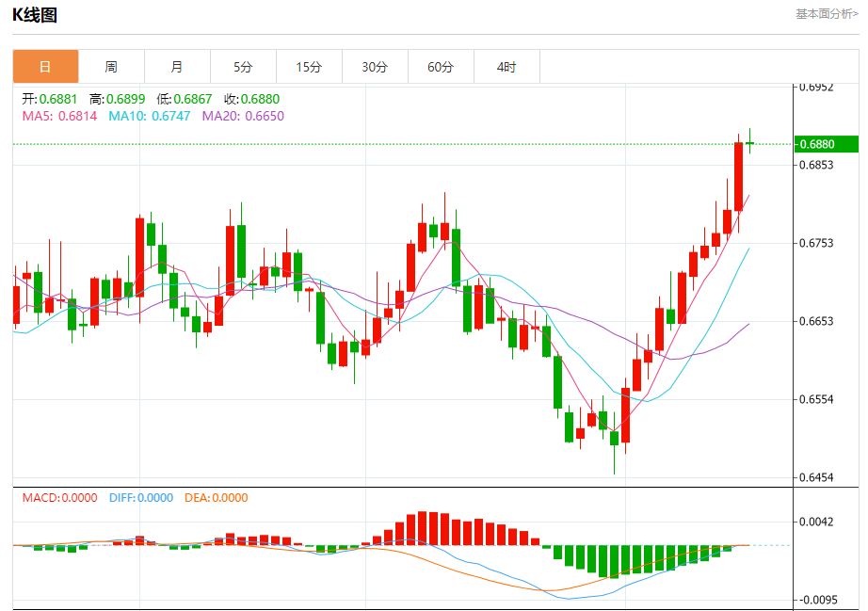Click the tall red candlestick near 0.6880

coord(738,177)
